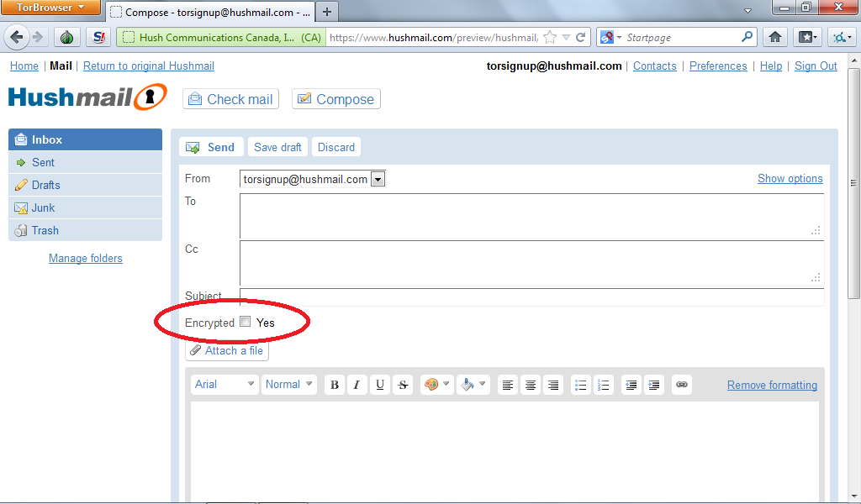
Task: Open the Drafts folder
Action: 45,185
